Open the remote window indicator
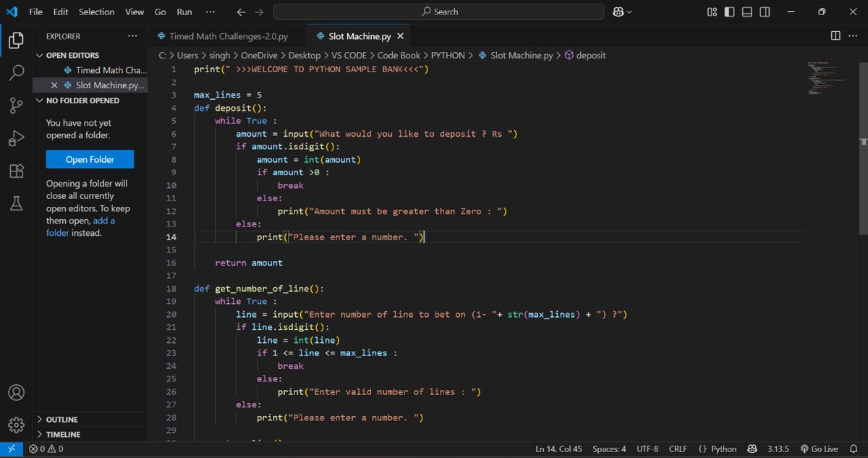 click(11, 449)
